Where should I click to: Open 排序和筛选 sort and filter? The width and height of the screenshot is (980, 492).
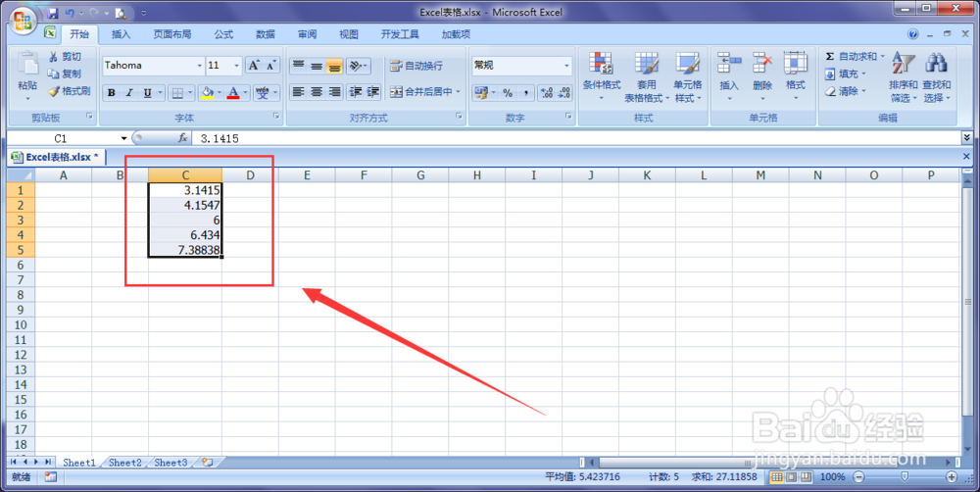904,76
